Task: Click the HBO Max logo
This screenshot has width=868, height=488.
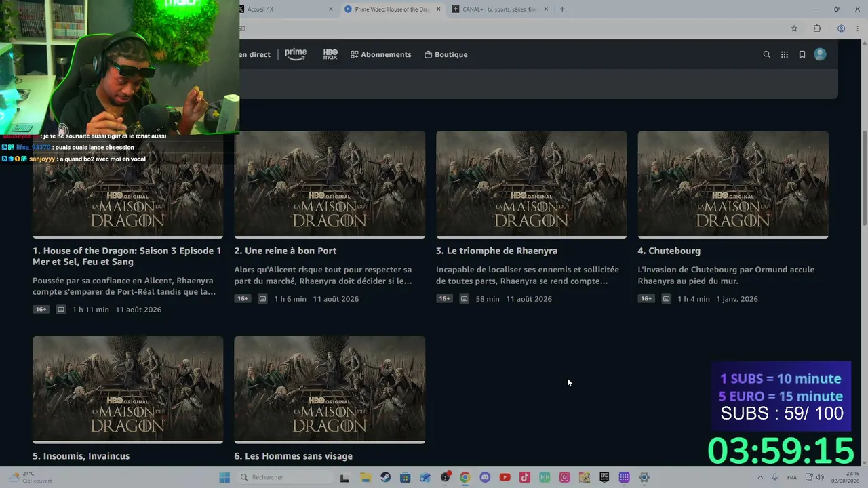Action: (x=330, y=54)
